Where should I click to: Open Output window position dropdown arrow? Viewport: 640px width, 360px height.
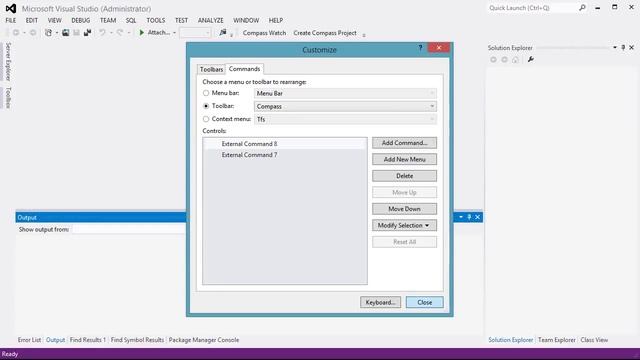click(x=461, y=217)
